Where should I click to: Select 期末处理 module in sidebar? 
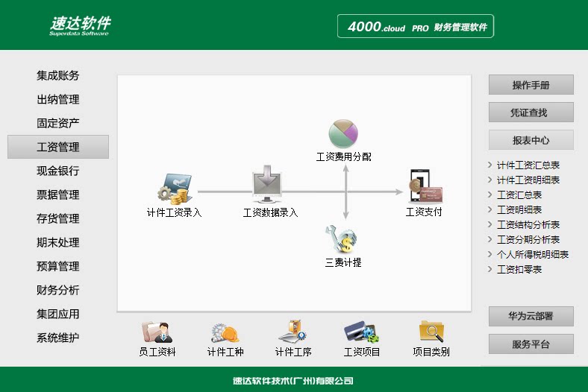58,243
